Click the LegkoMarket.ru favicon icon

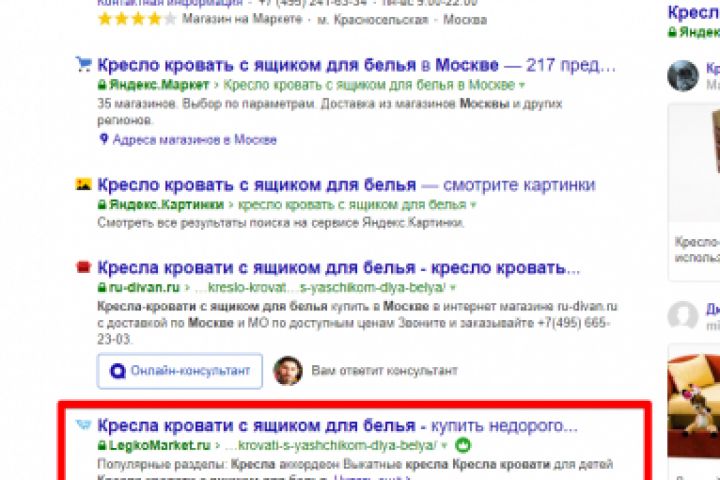[84, 425]
